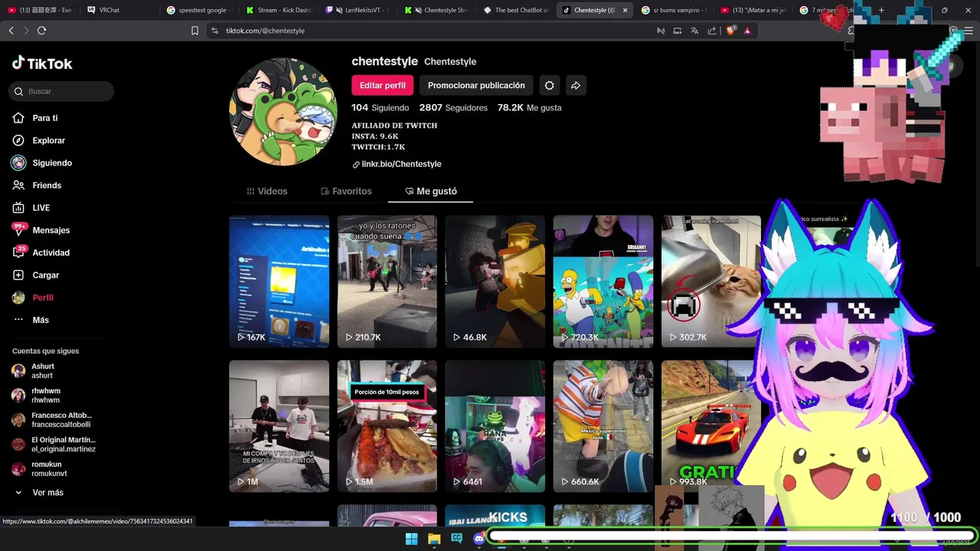The height and width of the screenshot is (551, 980).
Task: Open video thumbnail with 46.8K views
Action: click(495, 281)
